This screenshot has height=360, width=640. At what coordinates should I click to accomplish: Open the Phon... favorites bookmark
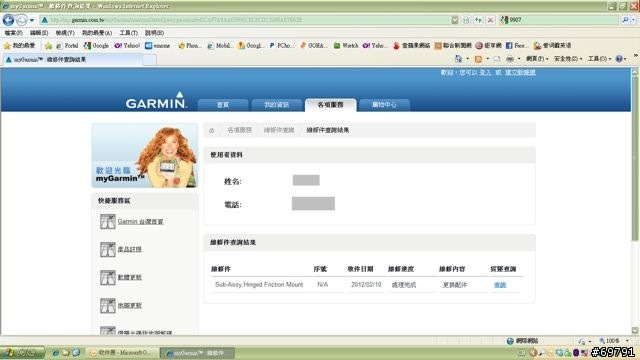190,46
